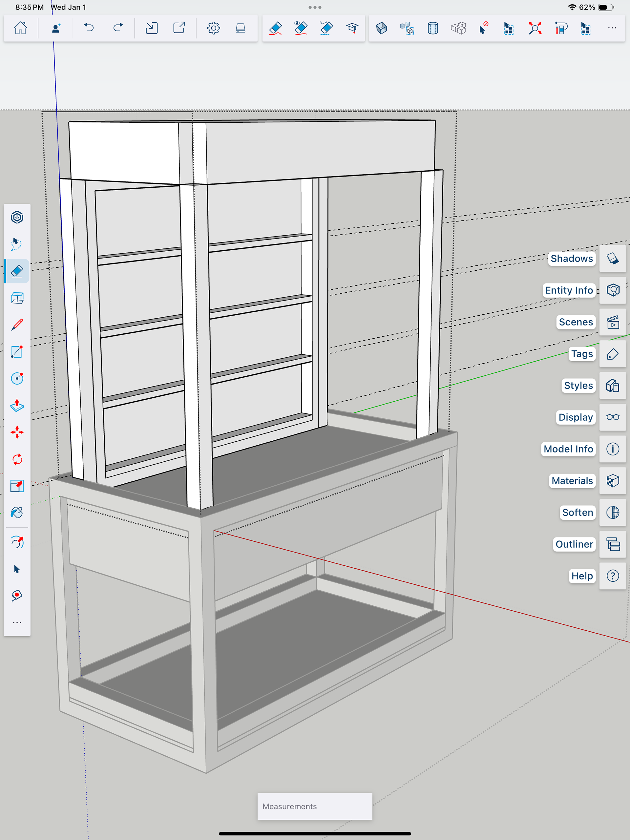Select the Circle tool
The height and width of the screenshot is (840, 630).
(17, 379)
